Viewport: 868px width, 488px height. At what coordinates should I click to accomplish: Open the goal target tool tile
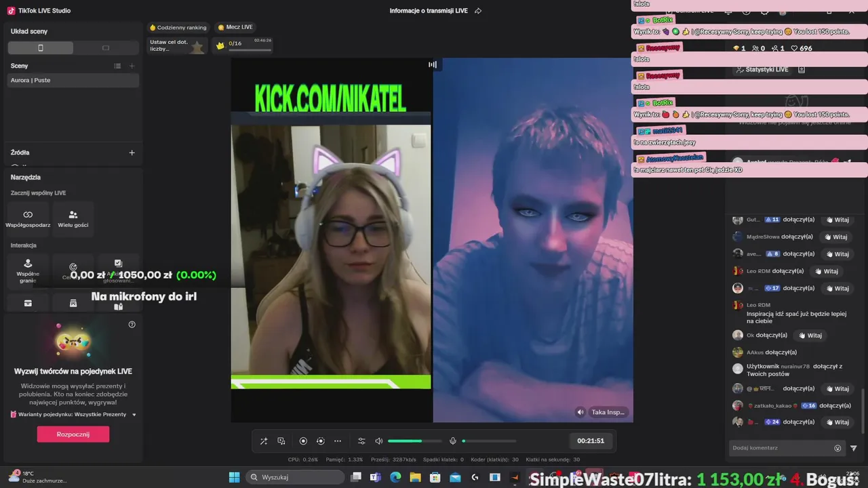pos(73,270)
